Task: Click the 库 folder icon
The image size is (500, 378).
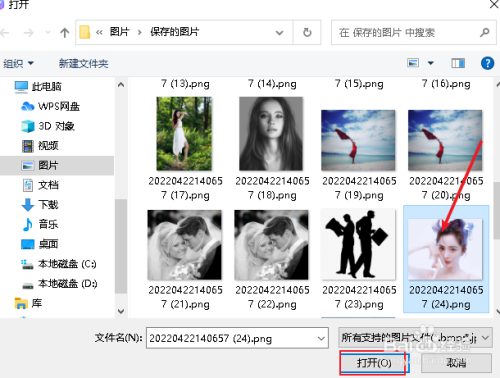Action: [21, 303]
